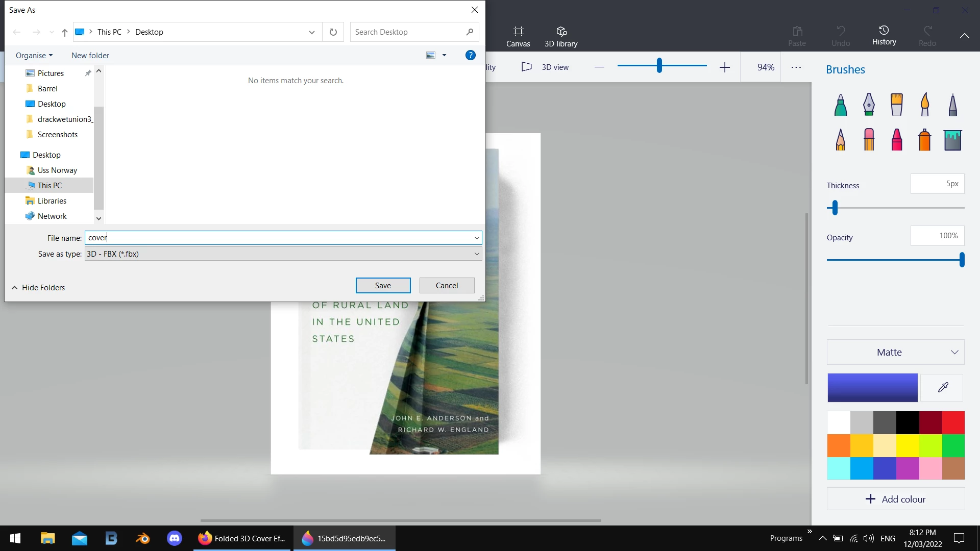The width and height of the screenshot is (980, 551).
Task: Click the Add colour button
Action: coord(895,499)
